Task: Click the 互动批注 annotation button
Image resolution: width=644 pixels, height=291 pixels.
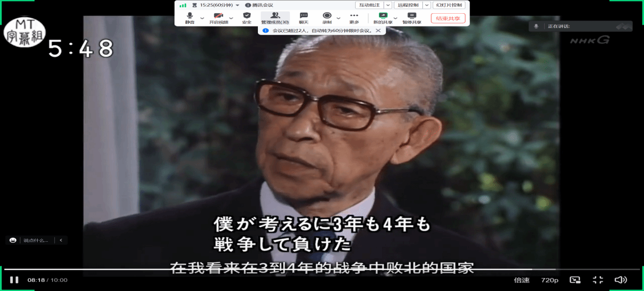Action: coord(369,5)
